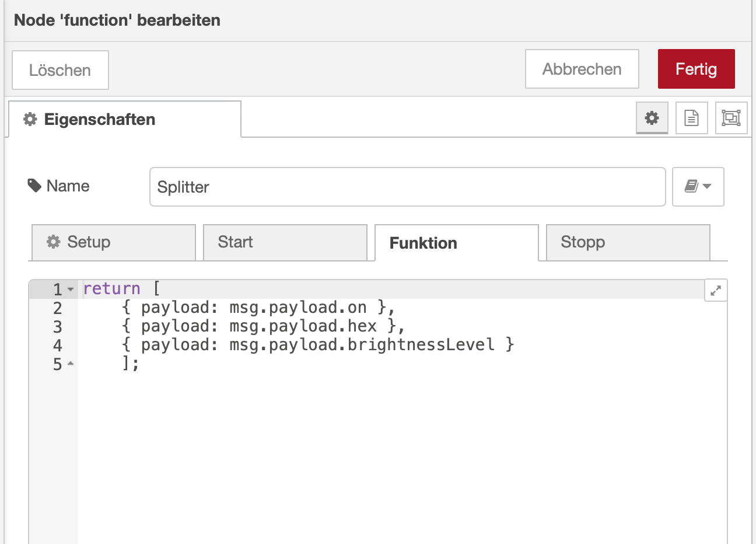Focus the Name field containing Splitter

(x=407, y=187)
